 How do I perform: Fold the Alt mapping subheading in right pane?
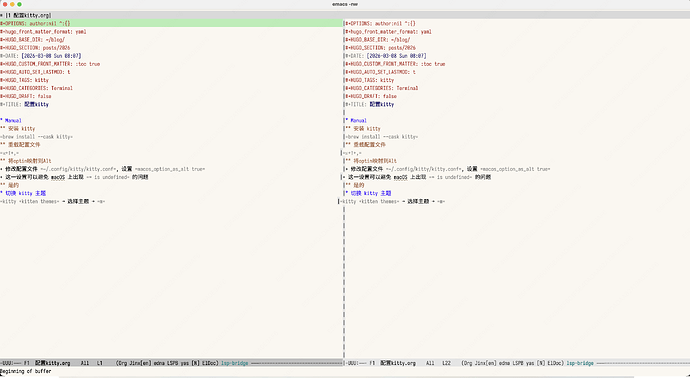tap(371, 161)
